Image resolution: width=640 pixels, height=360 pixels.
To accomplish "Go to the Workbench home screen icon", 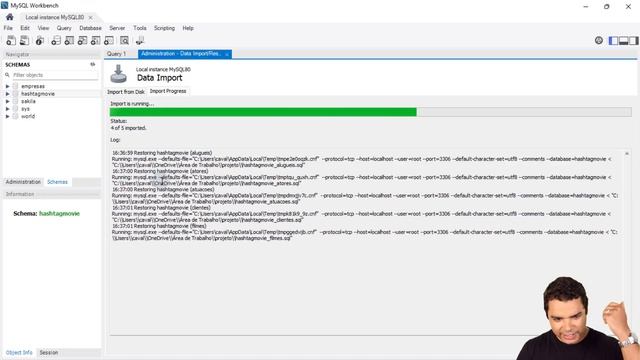I will [9, 17].
